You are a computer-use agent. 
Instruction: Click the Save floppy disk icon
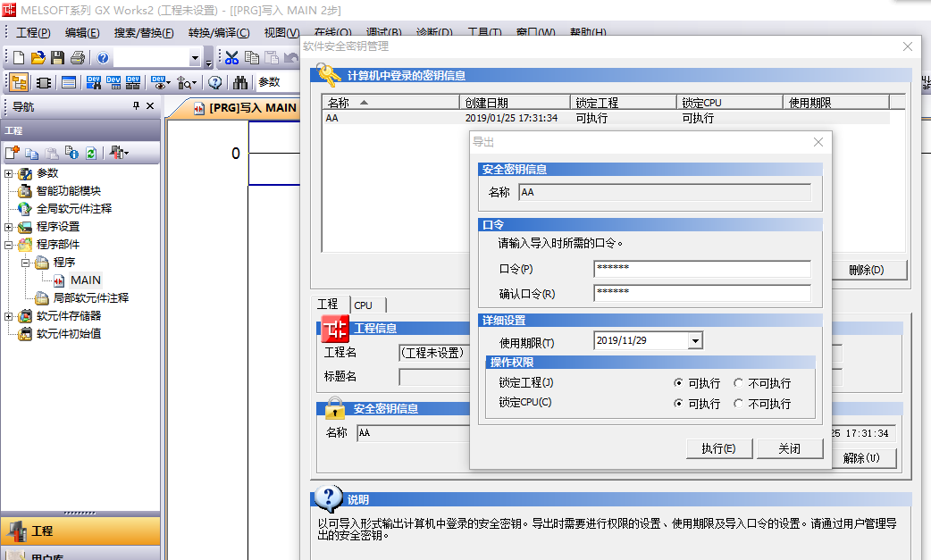tap(57, 58)
